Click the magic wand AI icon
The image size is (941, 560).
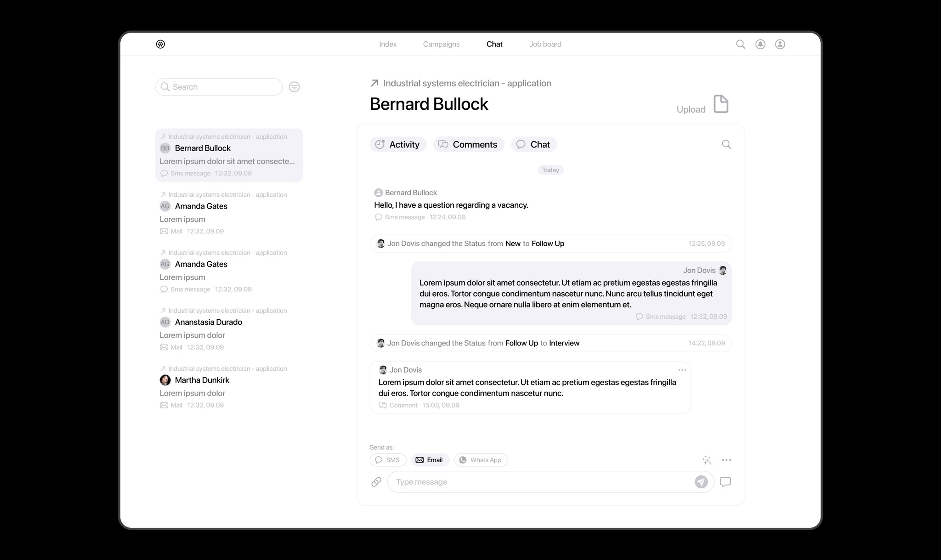(707, 460)
